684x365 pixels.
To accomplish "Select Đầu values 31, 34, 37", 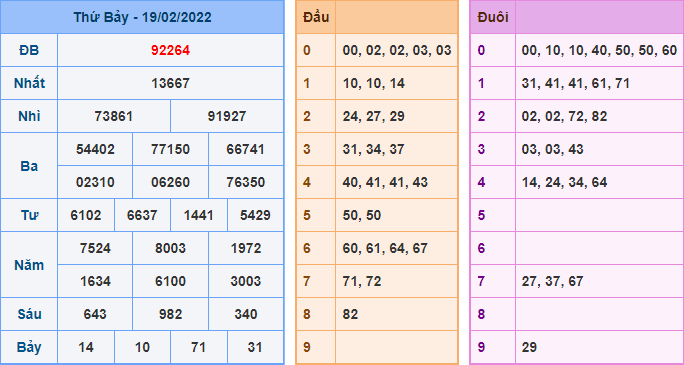I will click(374, 150).
